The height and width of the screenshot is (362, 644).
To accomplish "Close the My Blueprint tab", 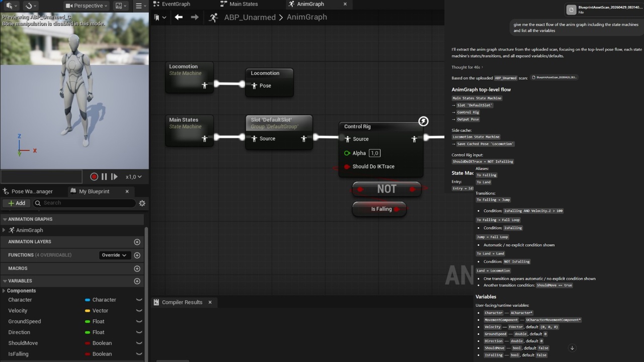I will coord(127,191).
